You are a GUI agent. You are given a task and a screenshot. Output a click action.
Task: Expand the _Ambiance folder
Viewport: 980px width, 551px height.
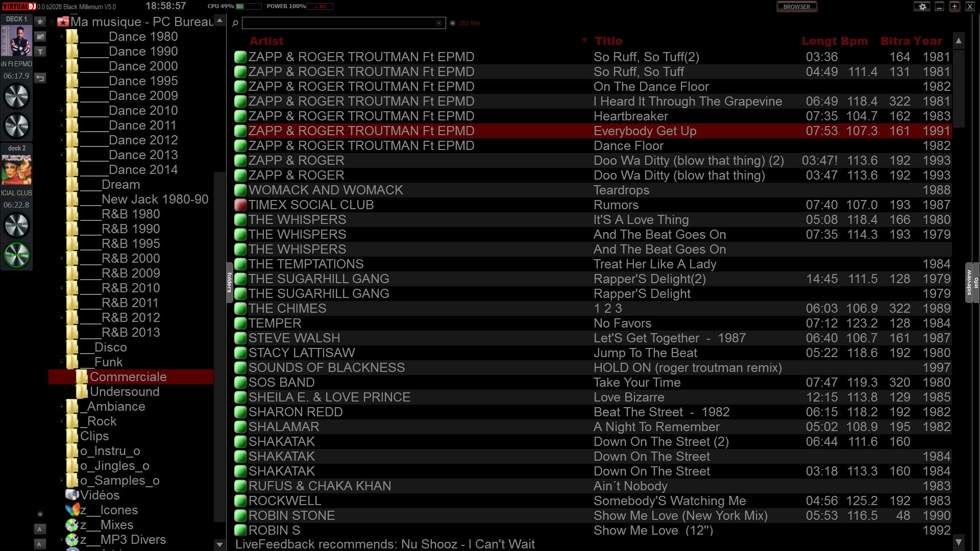[62, 407]
